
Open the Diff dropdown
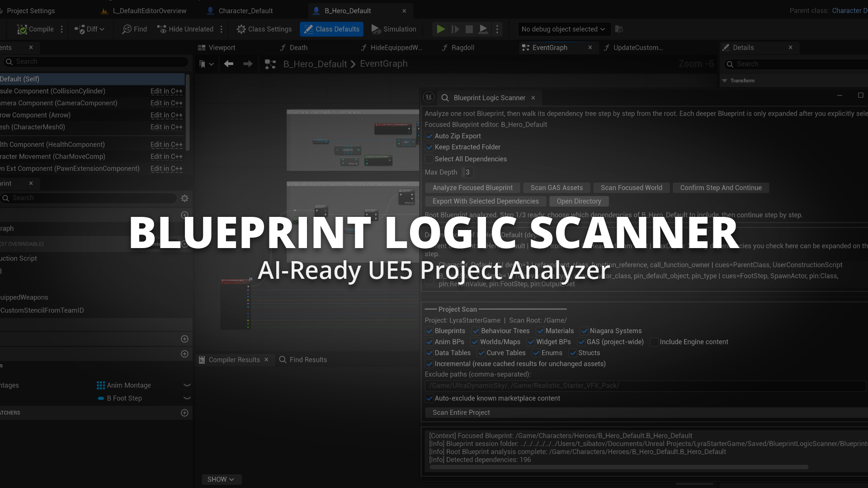(90, 29)
